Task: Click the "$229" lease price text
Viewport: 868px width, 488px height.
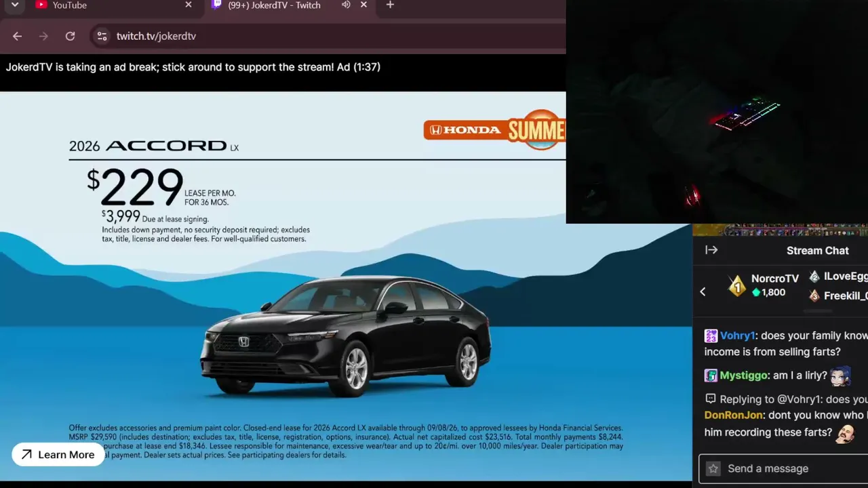Action: [x=135, y=187]
